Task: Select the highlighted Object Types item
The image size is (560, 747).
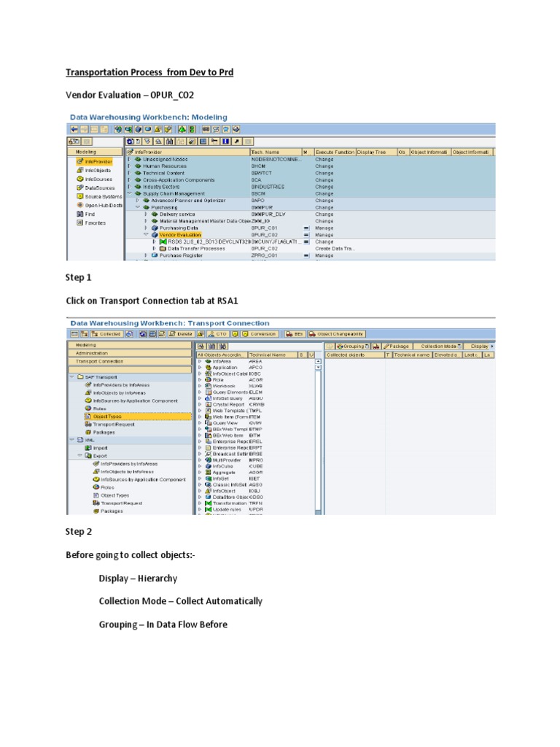Action: point(137,417)
